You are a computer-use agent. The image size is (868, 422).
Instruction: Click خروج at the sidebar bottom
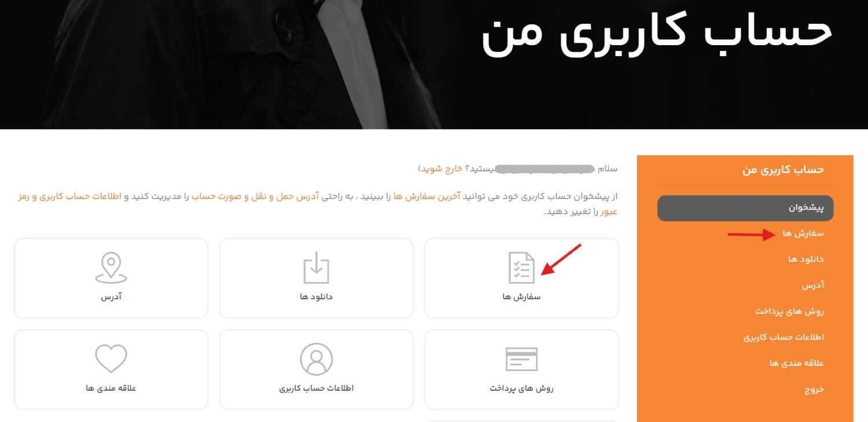(x=814, y=389)
